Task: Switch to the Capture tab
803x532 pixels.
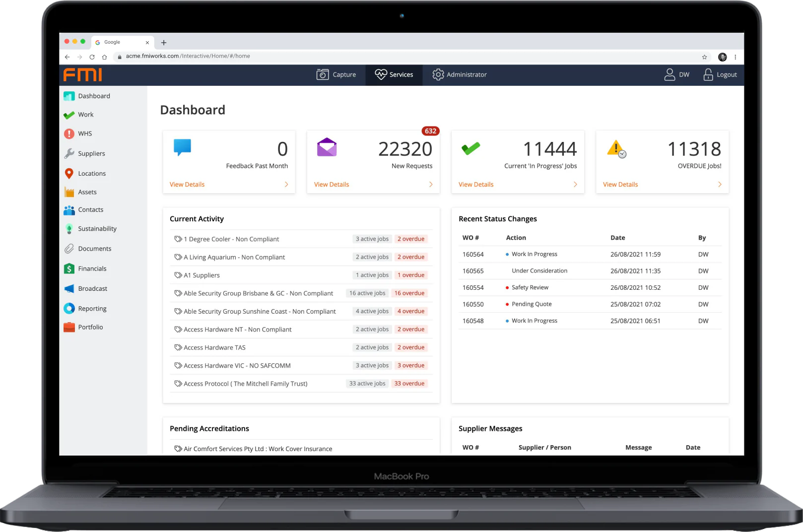Action: [336, 74]
